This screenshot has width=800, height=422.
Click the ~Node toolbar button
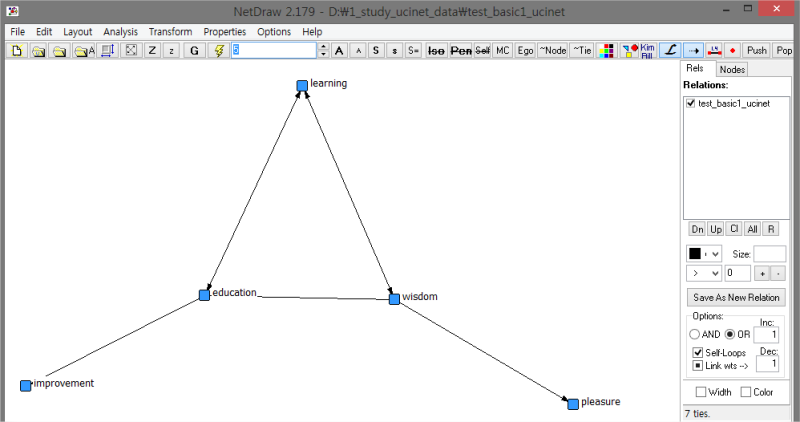553,51
